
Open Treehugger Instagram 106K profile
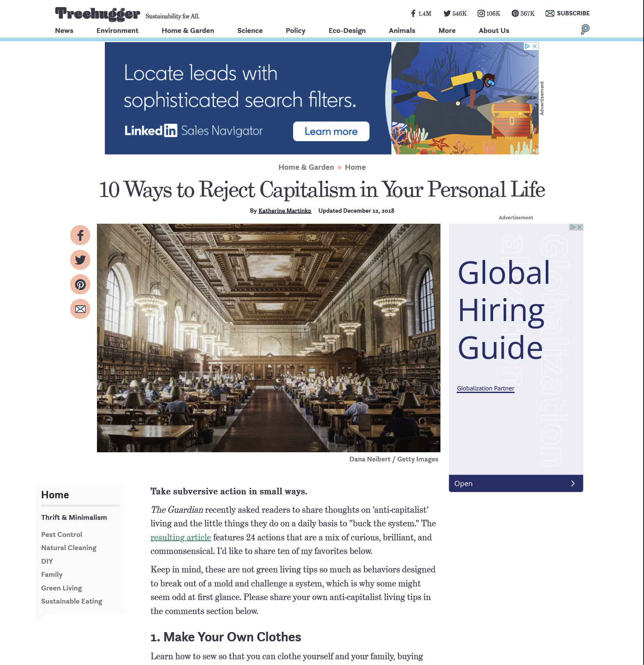click(489, 14)
